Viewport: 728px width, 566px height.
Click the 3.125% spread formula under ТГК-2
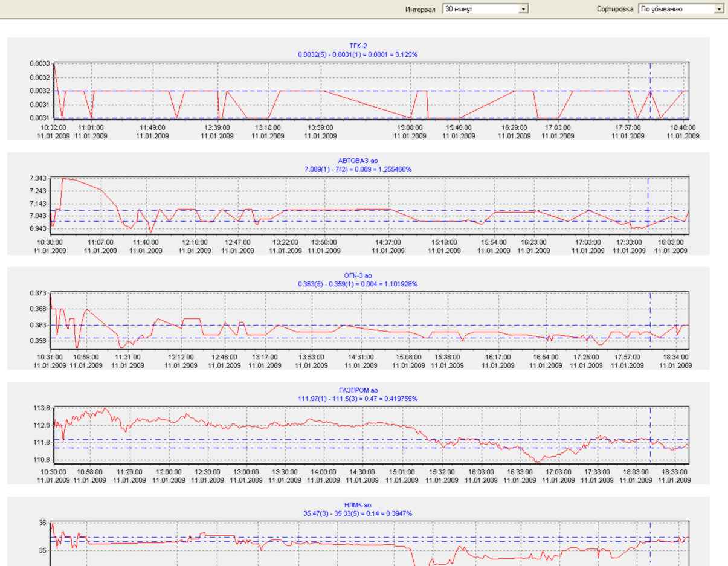pos(358,54)
